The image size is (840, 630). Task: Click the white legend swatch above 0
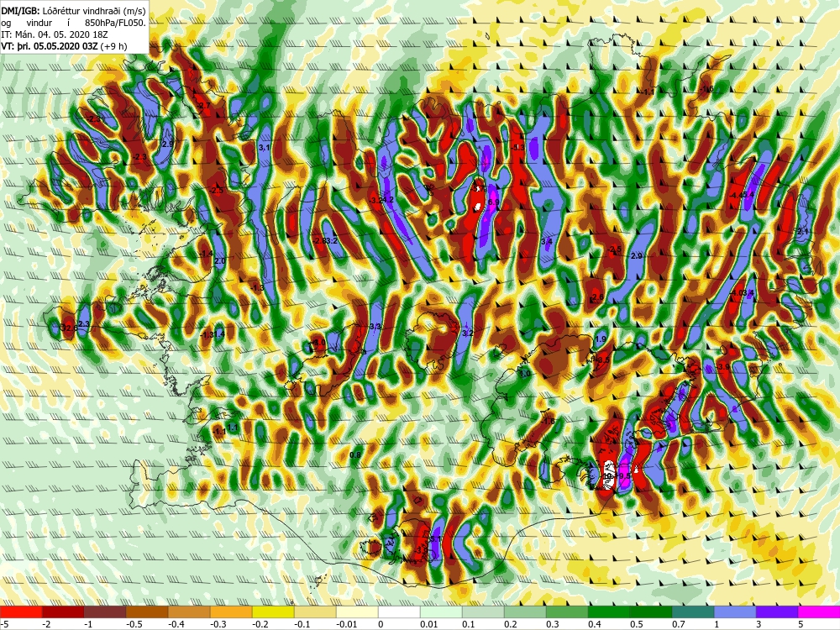(399, 612)
